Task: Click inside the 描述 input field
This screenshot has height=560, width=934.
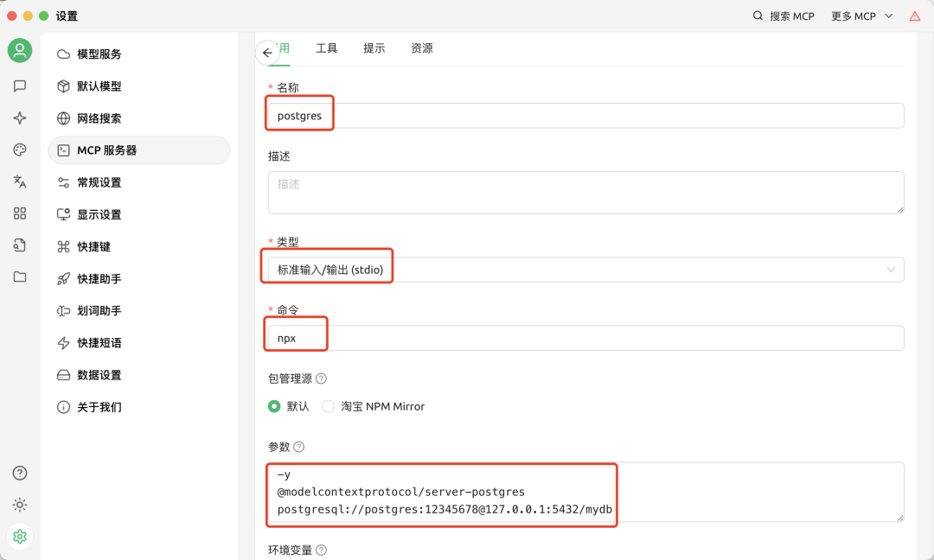Action: (x=584, y=192)
